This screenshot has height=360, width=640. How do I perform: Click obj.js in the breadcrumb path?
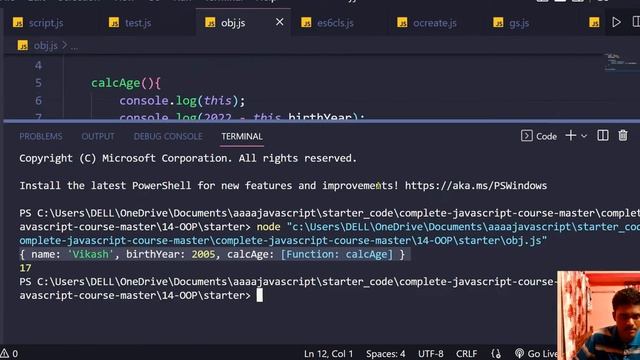46,45
